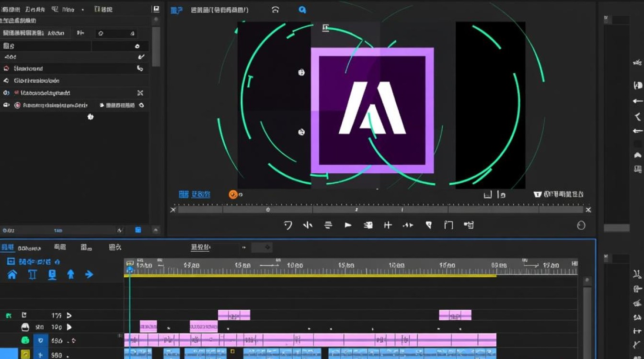
Task: Click the grey scrub bar beneath the preview
Action: 381,210
